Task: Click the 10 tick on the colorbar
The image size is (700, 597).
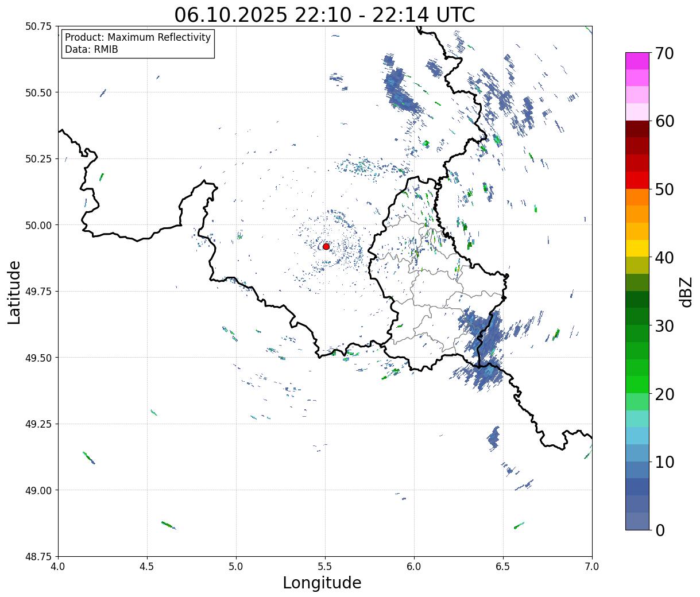Action: click(664, 462)
